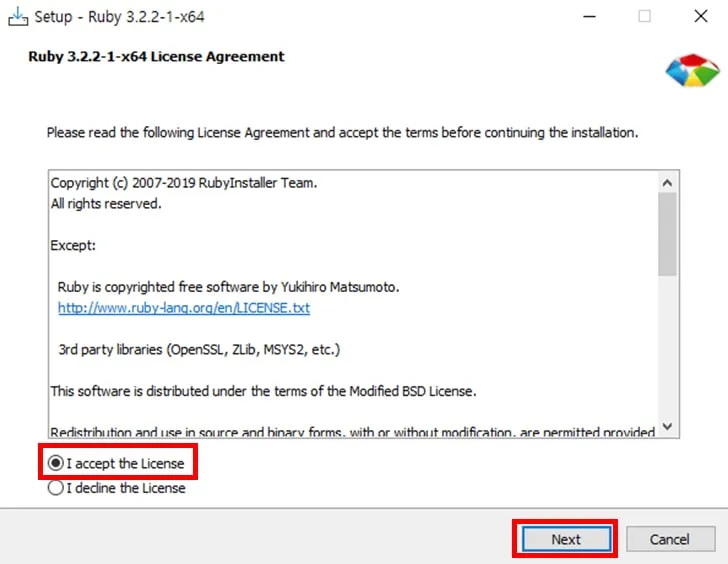The width and height of the screenshot is (728, 564).
Task: Choose the 'I decline the License' option
Action: pyautogui.click(x=56, y=488)
